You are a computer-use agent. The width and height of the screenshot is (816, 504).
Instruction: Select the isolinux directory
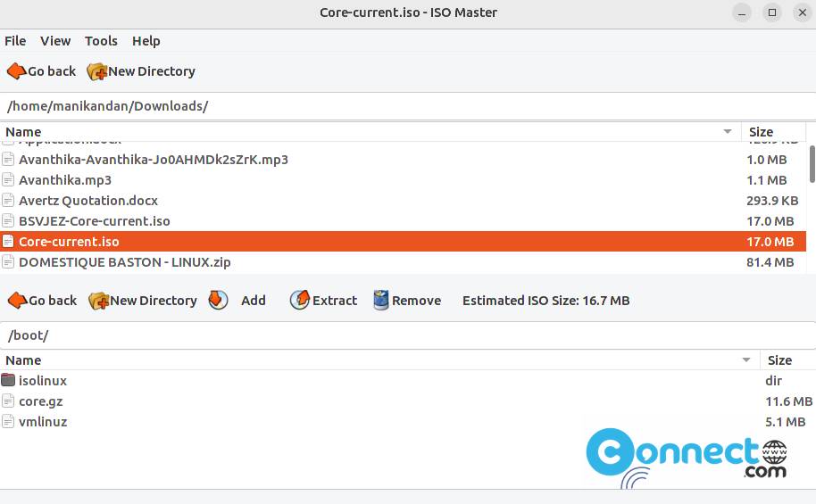point(408,381)
